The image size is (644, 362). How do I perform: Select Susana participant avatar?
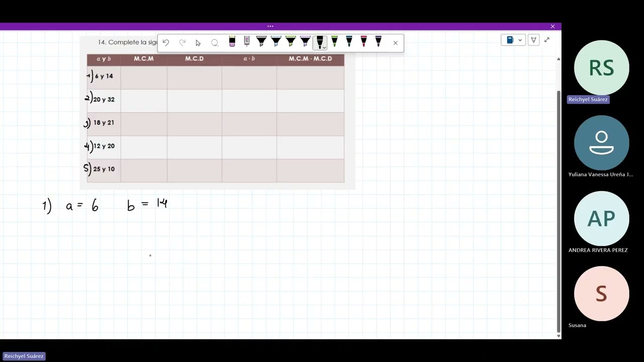click(602, 294)
